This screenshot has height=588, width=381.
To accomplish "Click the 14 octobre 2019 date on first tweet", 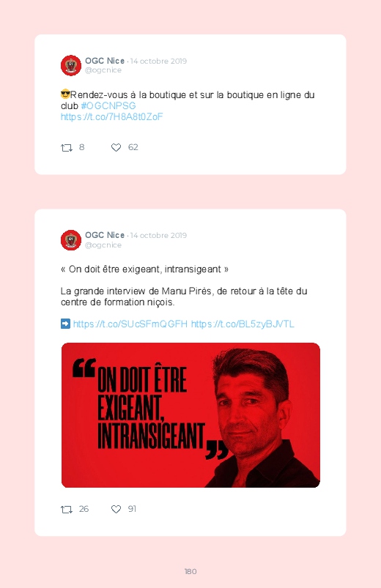I will pos(158,61).
